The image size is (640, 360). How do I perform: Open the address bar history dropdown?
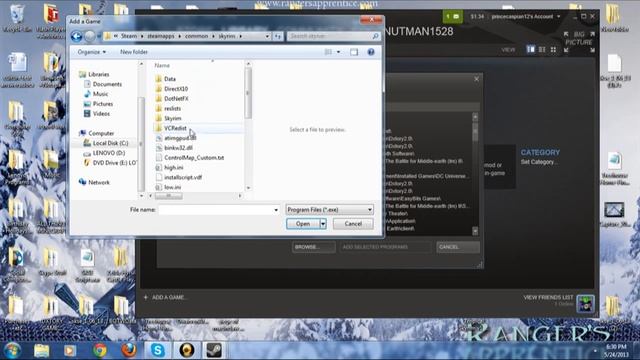tap(267, 36)
